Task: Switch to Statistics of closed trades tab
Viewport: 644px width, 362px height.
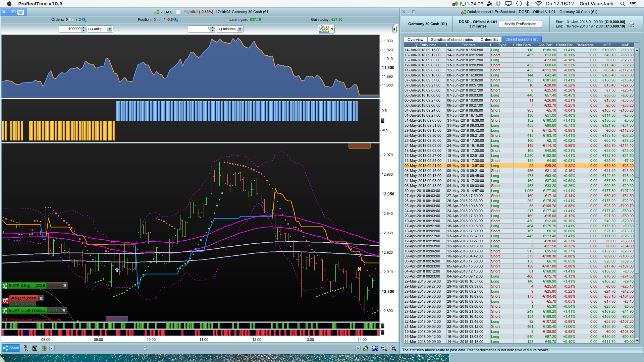Action: pyautogui.click(x=451, y=40)
